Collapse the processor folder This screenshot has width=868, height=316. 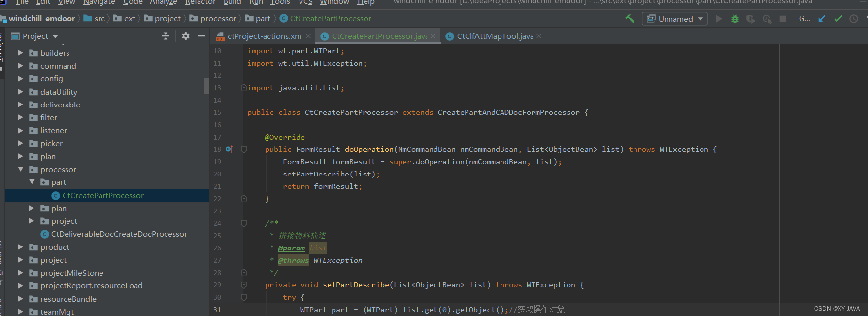(20, 169)
